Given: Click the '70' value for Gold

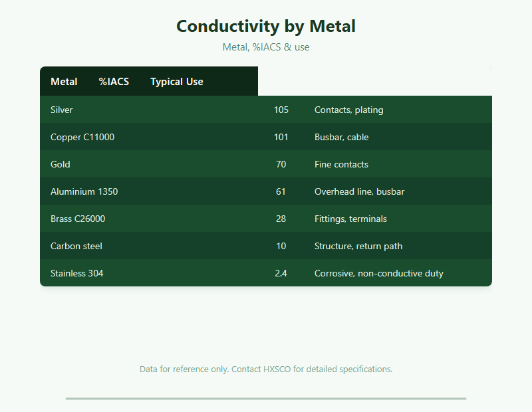Looking at the screenshot, I should coord(281,164).
